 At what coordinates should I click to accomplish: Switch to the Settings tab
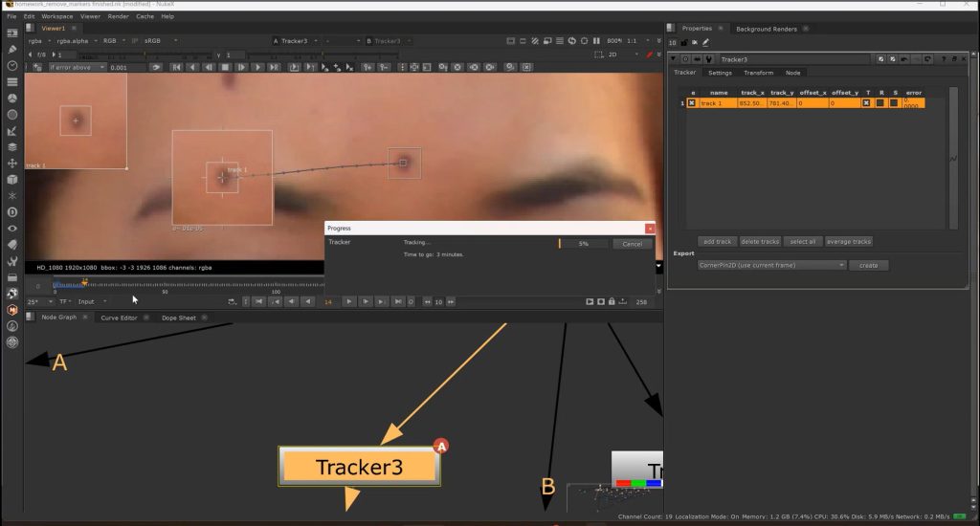pyautogui.click(x=720, y=73)
